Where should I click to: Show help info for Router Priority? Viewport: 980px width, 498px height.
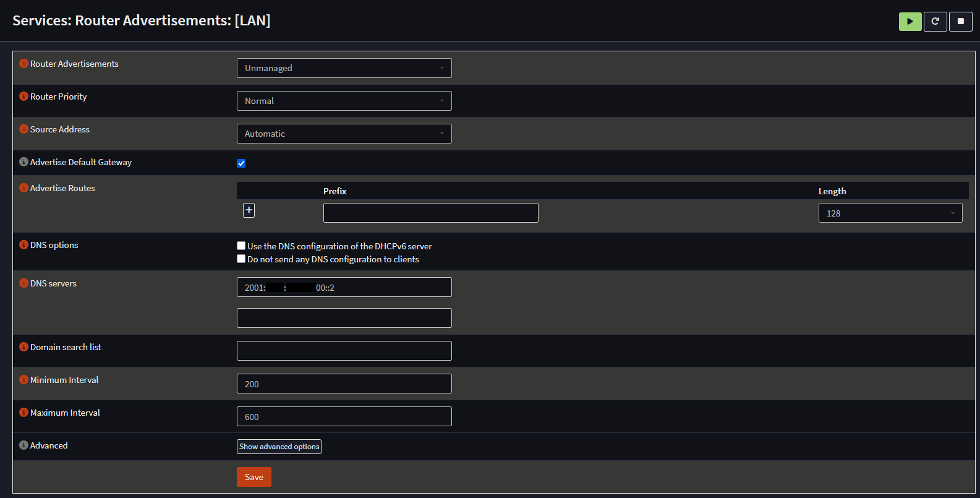23,97
